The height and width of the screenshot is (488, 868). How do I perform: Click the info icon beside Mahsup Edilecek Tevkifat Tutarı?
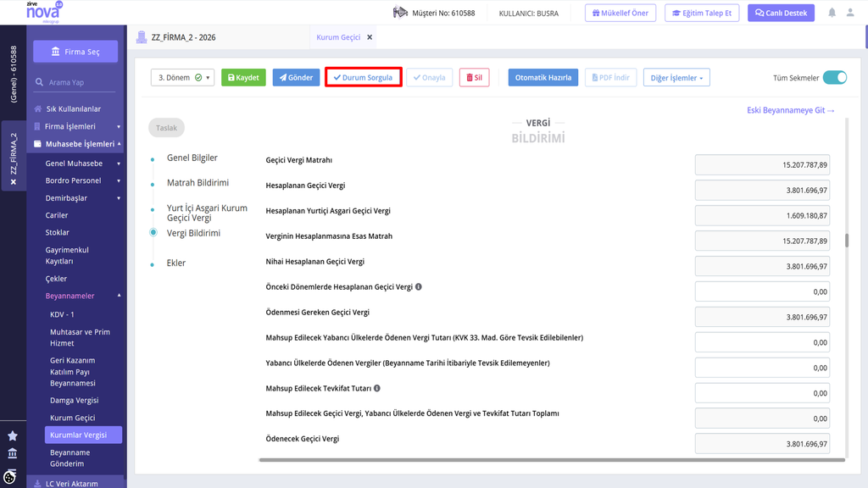click(377, 388)
